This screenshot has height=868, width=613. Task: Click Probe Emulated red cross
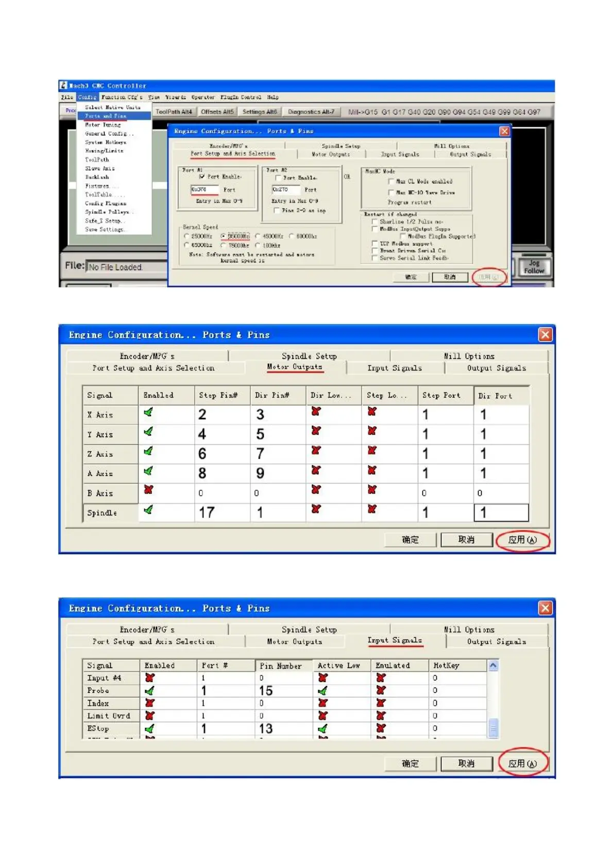tap(381, 691)
